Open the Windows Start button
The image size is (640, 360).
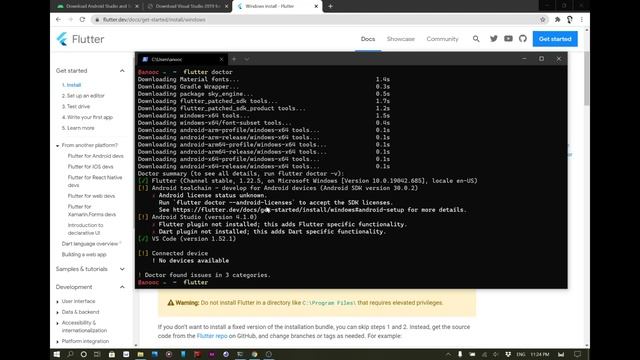[57, 354]
